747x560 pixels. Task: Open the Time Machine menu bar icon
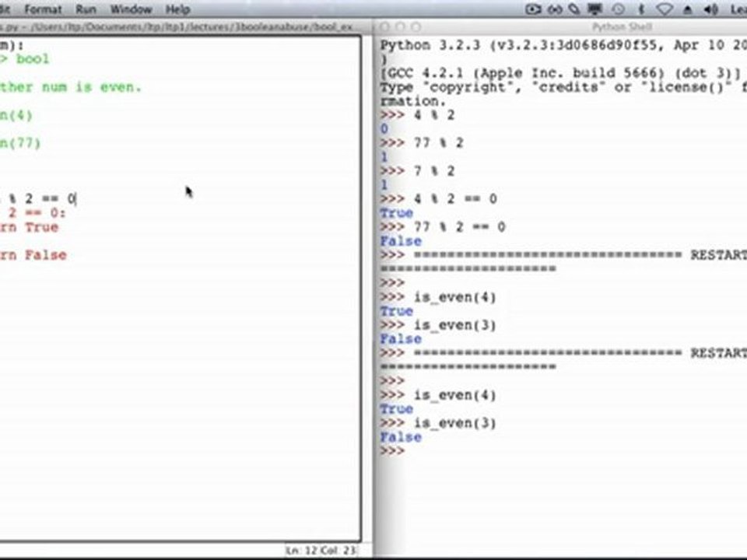pyautogui.click(x=619, y=9)
